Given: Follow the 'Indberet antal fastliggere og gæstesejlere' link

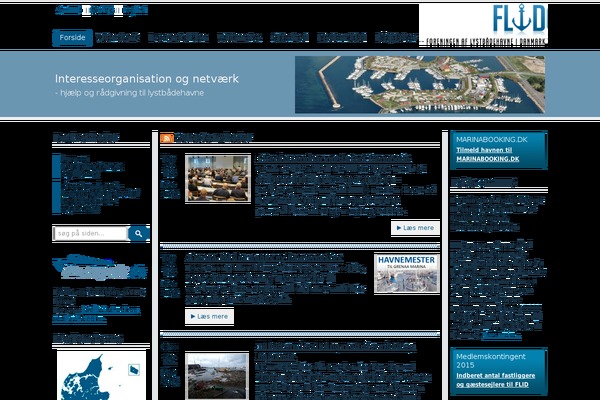Looking at the screenshot, I should tap(496, 380).
